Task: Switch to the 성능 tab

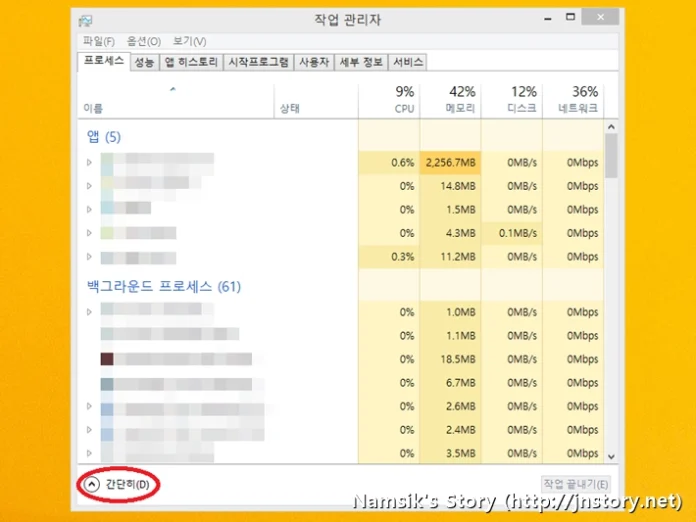Action: pyautogui.click(x=144, y=62)
